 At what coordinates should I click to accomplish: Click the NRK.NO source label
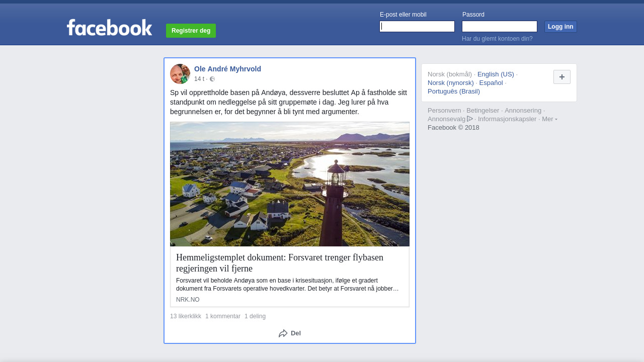point(188,300)
